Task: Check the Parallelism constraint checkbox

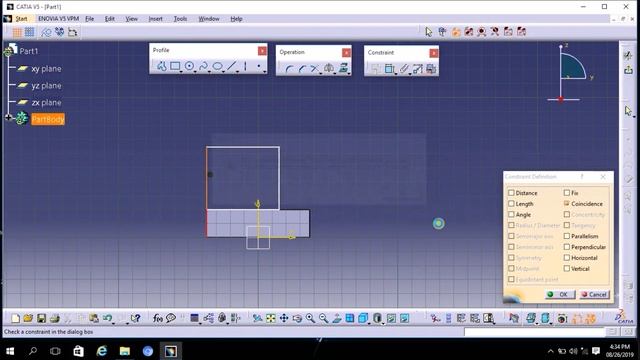Action: tap(567, 236)
